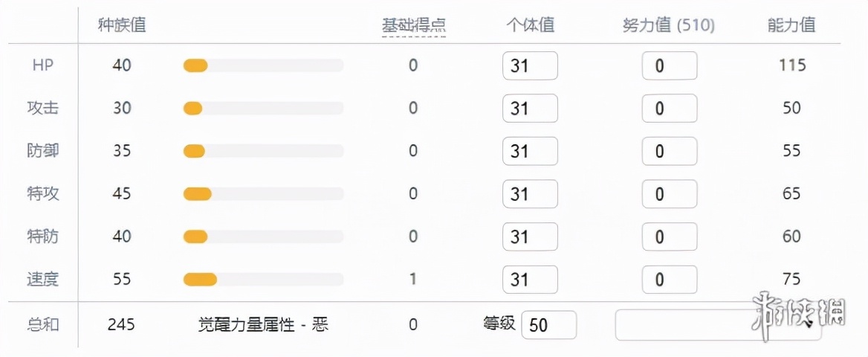Click the 特防 努力值 input box

tap(670, 237)
